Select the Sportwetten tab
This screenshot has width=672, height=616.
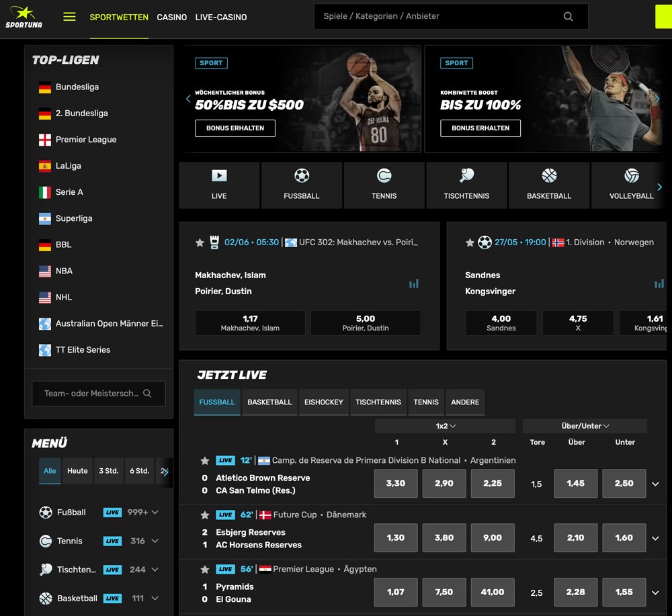(119, 17)
